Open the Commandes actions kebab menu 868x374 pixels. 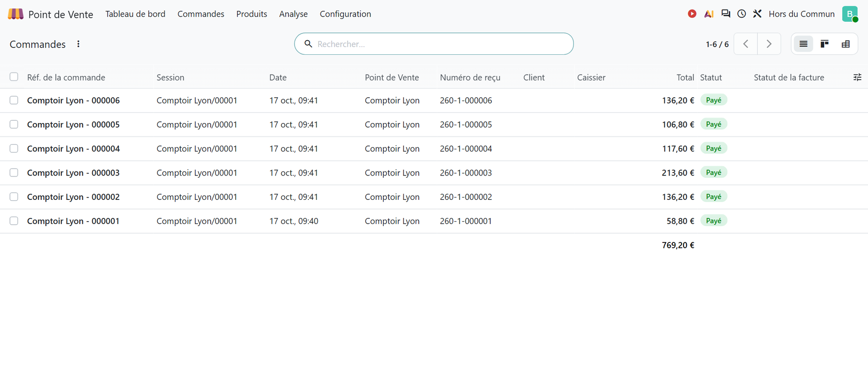tap(78, 44)
